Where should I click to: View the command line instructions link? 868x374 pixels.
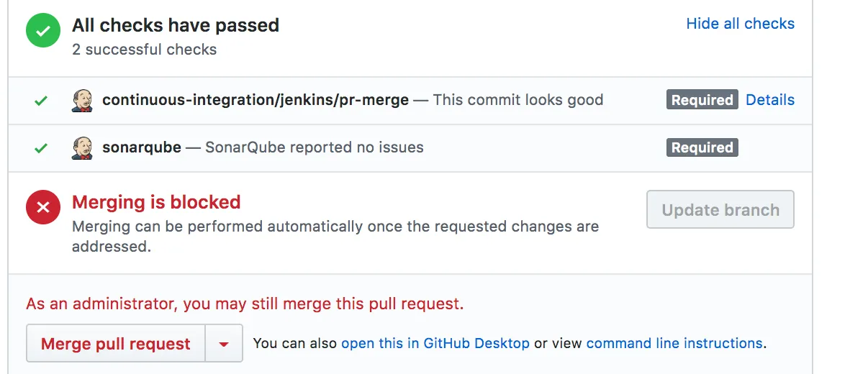coord(674,344)
